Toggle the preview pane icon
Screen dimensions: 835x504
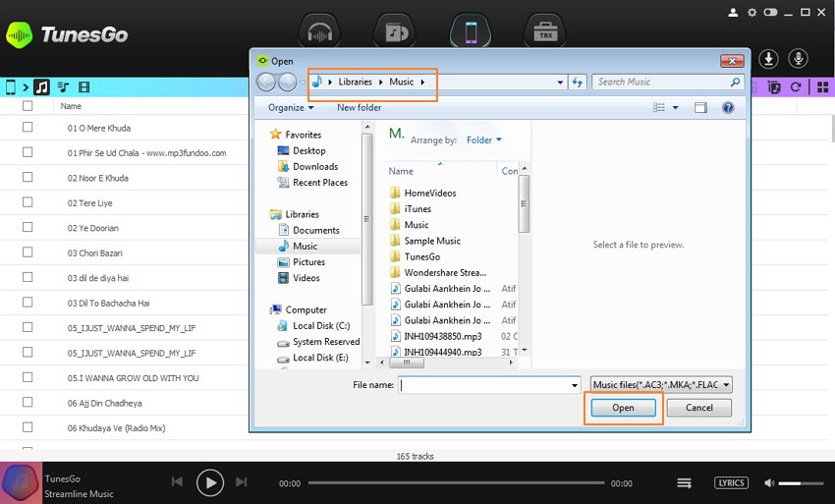pyautogui.click(x=700, y=108)
